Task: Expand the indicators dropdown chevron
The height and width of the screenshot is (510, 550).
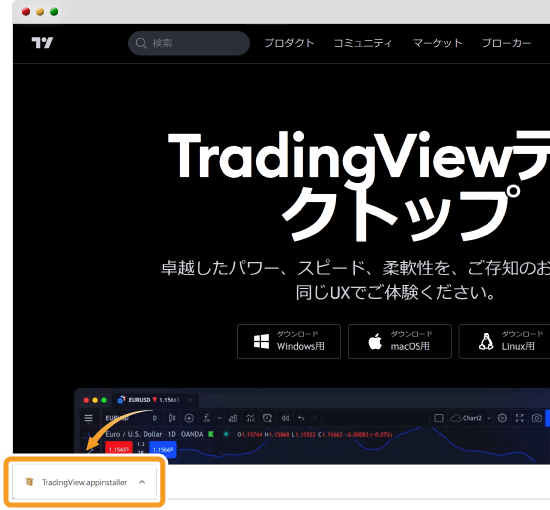Action: click(x=220, y=418)
